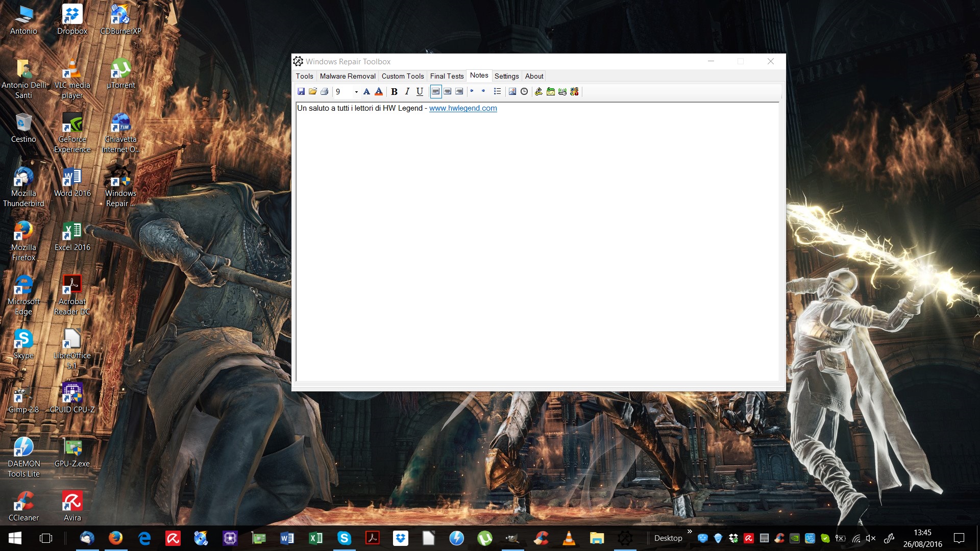Screen dimensions: 980x551
Task: Select the Cestino recycle bin icon
Action: tap(23, 128)
